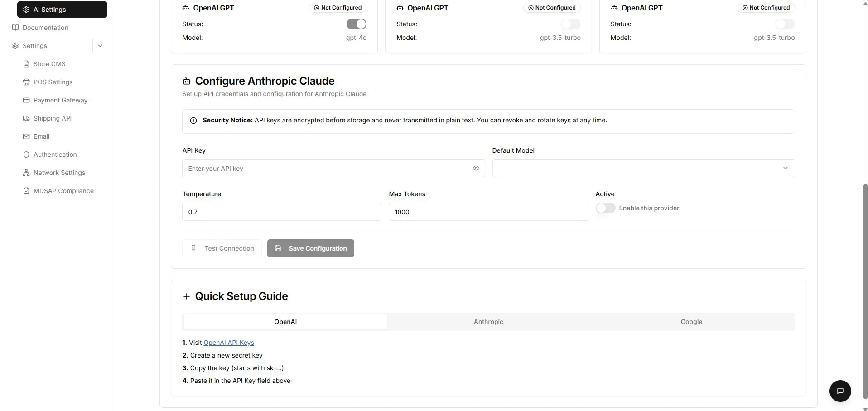
Task: Click bot icon on middle OpenAI GPT card
Action: [x=400, y=8]
